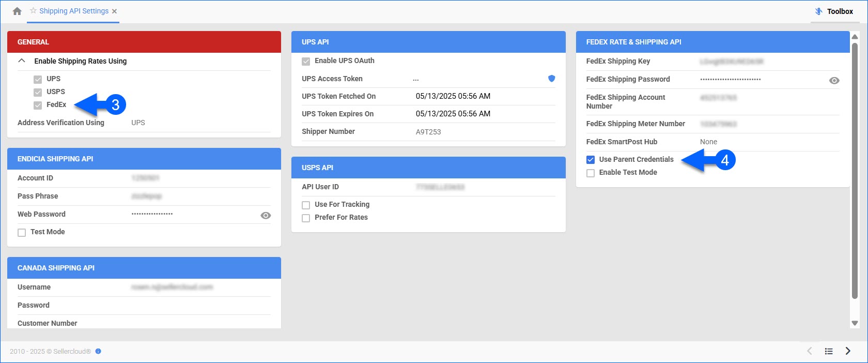Go to previous page arrow in footer
868x363 pixels.
810,351
